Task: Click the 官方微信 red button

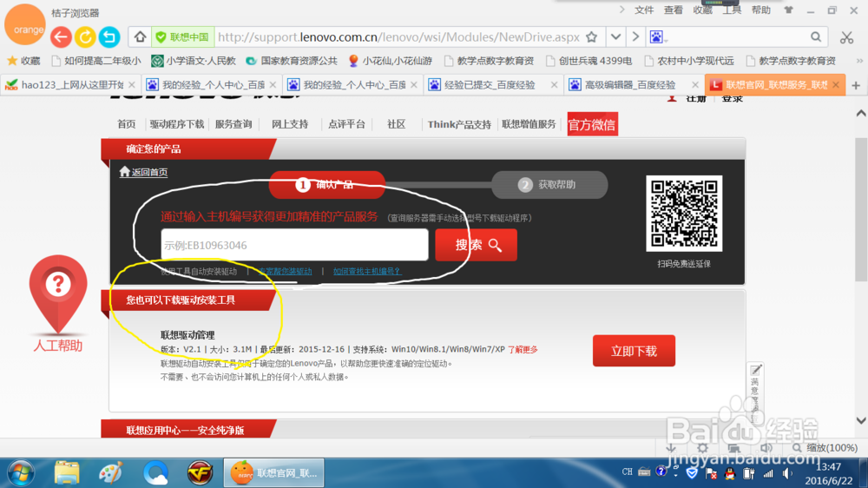Action: click(592, 124)
